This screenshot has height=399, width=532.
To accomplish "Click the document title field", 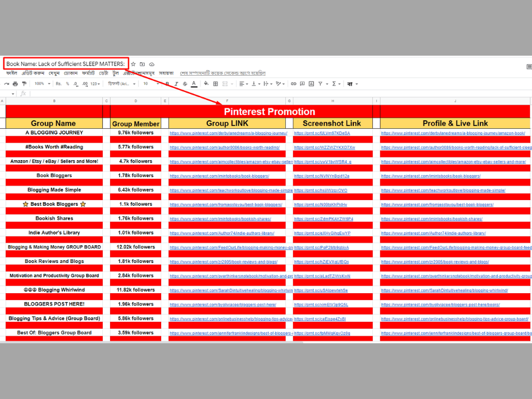I will pyautogui.click(x=66, y=64).
